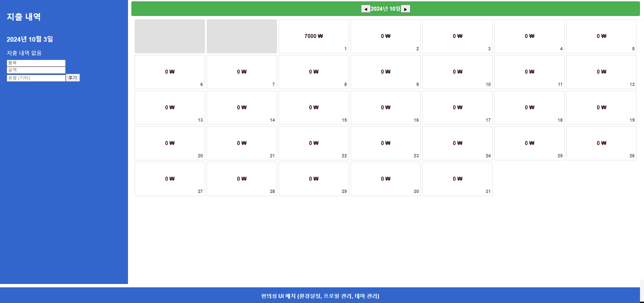
Task: Select the day 13 calendar cell
Action: click(x=170, y=108)
